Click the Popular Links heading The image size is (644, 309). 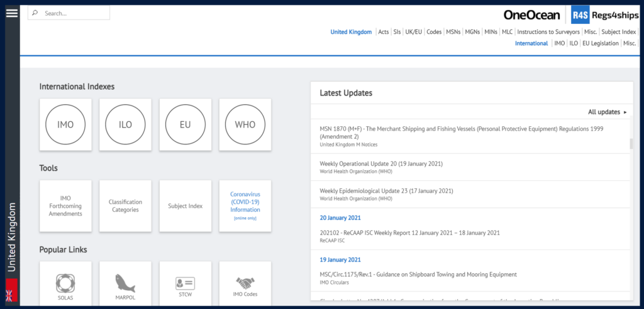[x=64, y=249]
